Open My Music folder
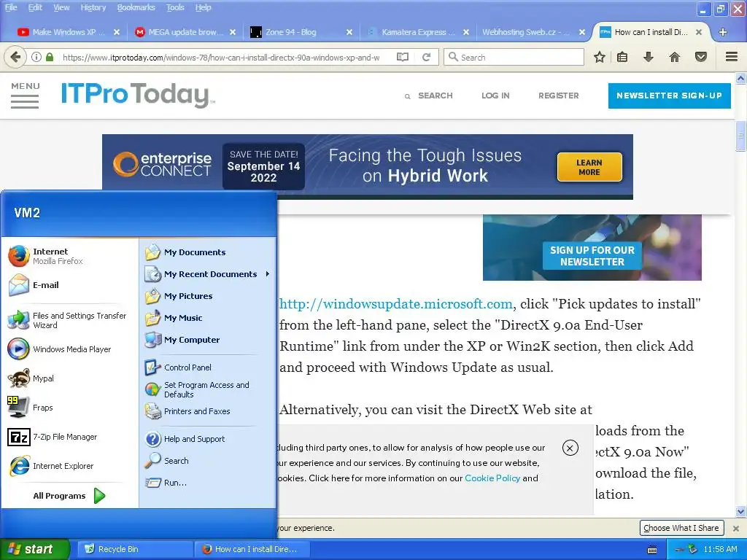The width and height of the screenshot is (747, 560). [x=208, y=318]
